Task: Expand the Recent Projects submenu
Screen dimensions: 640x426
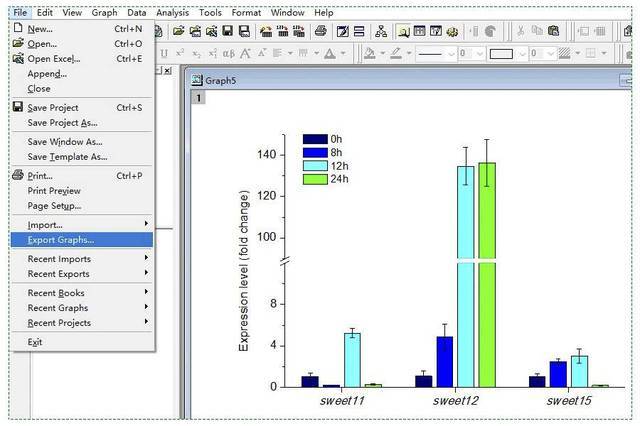Action: tap(82, 323)
